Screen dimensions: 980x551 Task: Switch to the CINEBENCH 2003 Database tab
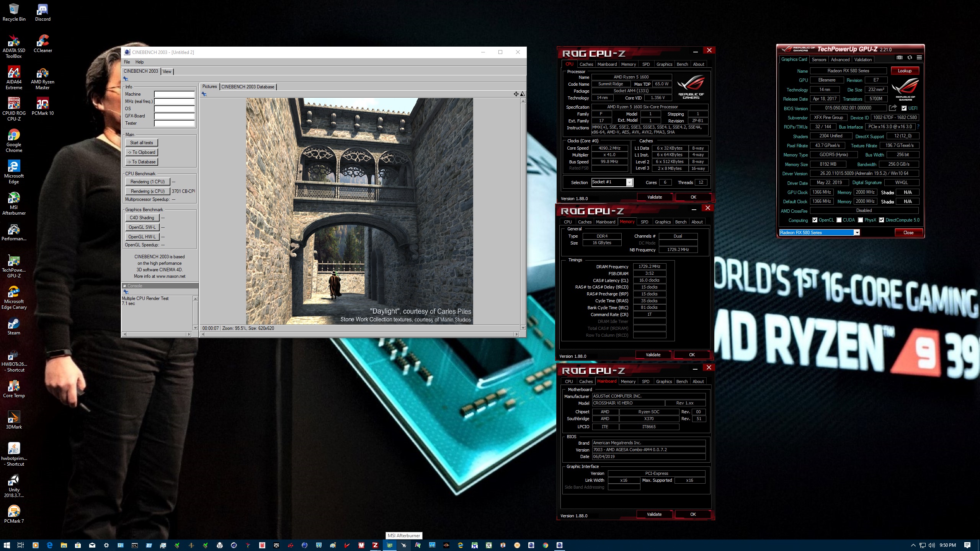tap(248, 87)
